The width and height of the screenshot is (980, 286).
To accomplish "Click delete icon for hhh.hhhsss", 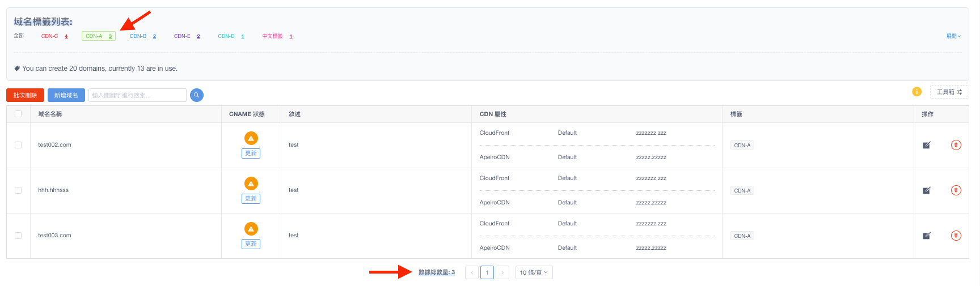I will pos(956,190).
